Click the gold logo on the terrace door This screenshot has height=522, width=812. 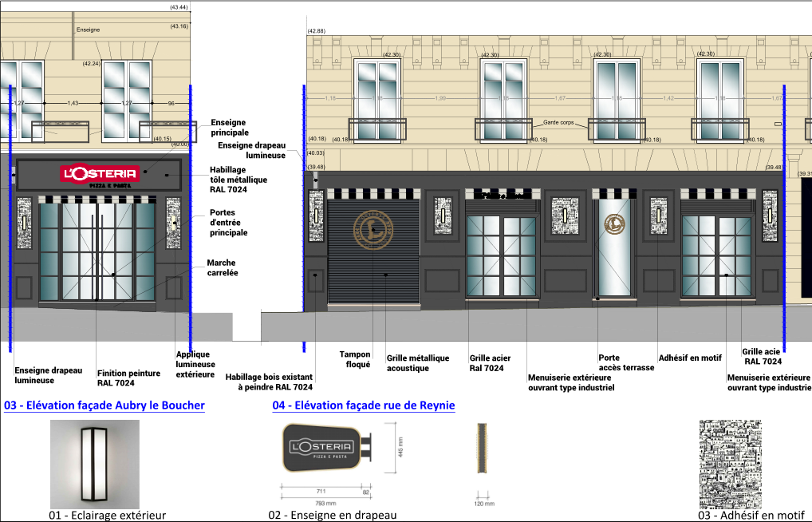tap(614, 224)
